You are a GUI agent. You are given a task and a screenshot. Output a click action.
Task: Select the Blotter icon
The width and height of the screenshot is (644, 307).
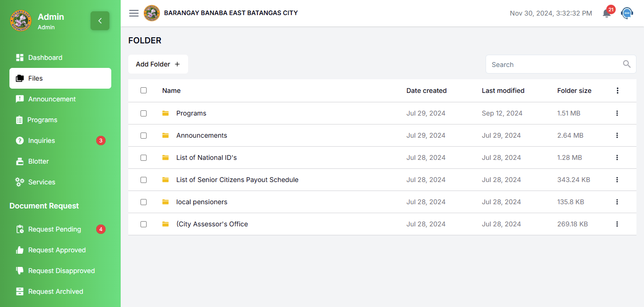[19, 161]
